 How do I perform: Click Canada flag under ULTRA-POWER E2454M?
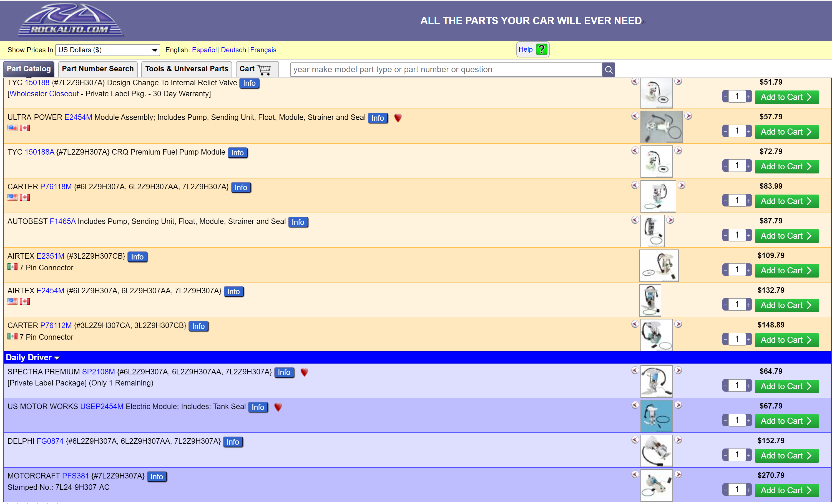pos(25,128)
